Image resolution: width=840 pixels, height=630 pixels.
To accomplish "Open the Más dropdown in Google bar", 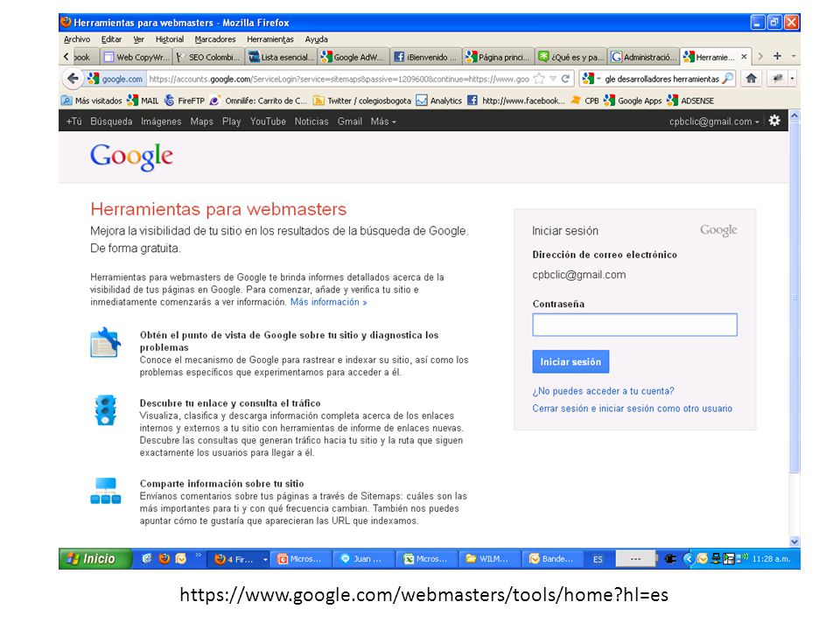I will (383, 122).
